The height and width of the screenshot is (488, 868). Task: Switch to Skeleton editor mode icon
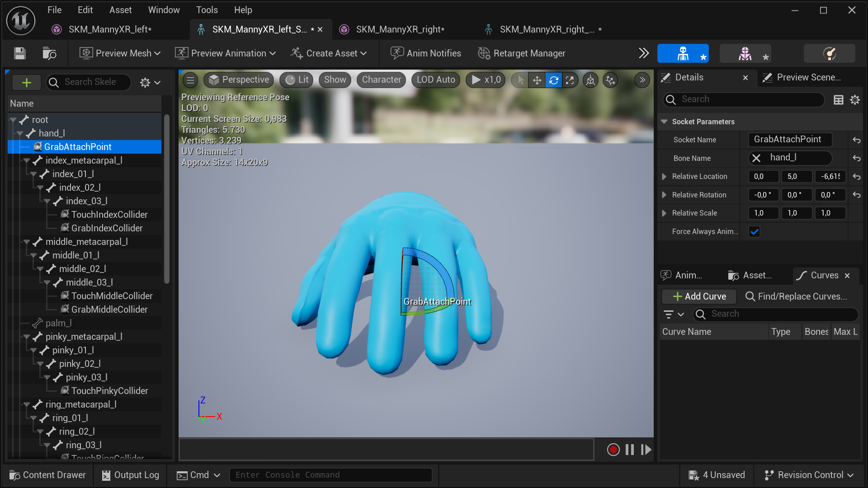(x=683, y=53)
